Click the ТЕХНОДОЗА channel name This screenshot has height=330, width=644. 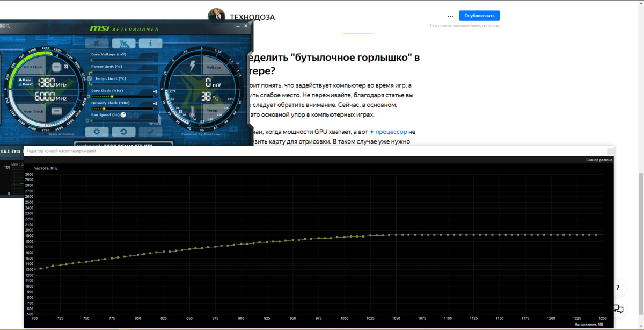point(252,17)
